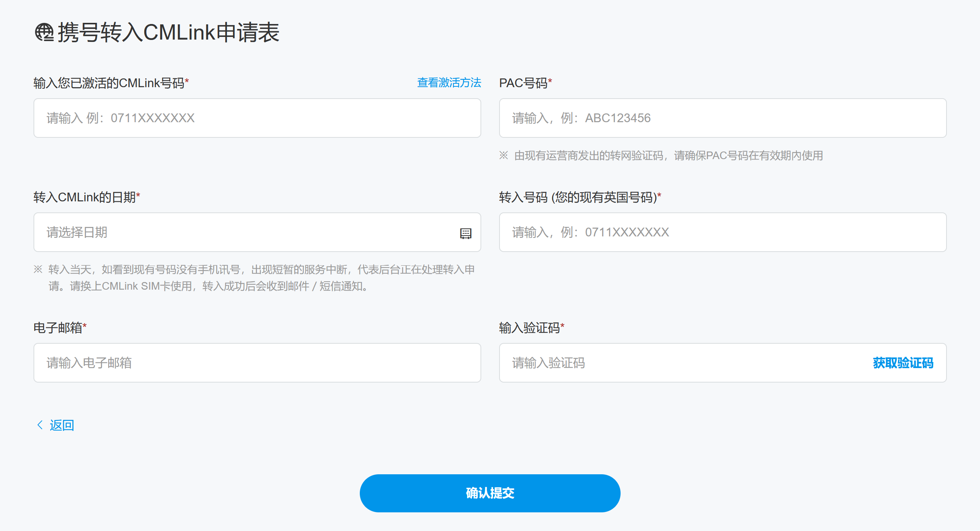Click the 获取验证码 button

coord(903,363)
